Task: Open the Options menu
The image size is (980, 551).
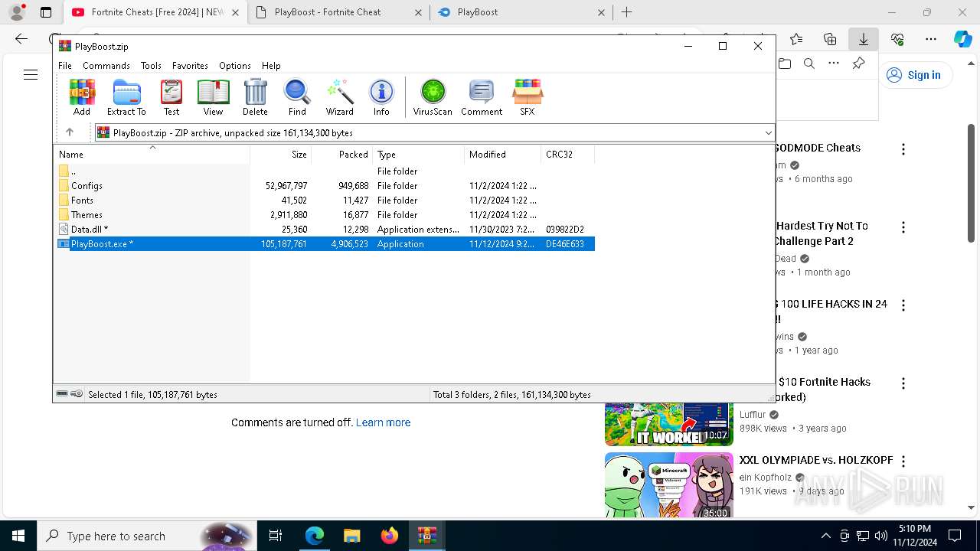Action: point(235,66)
